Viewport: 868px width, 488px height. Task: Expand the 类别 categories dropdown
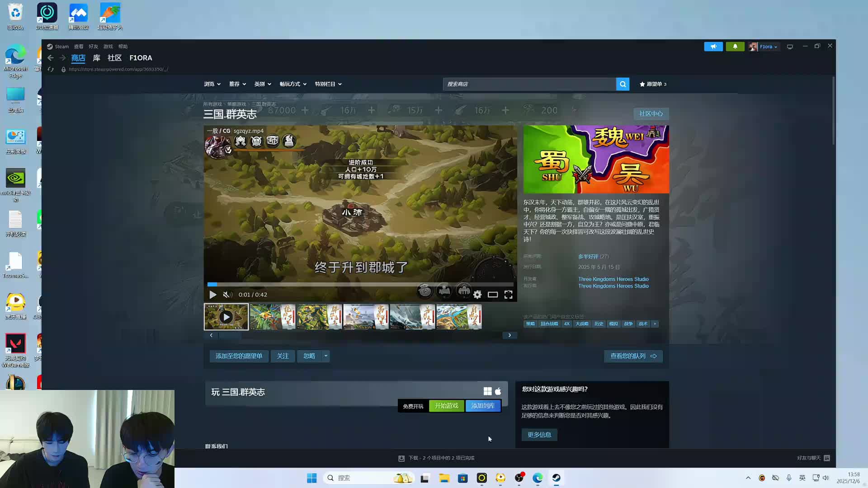pyautogui.click(x=263, y=84)
